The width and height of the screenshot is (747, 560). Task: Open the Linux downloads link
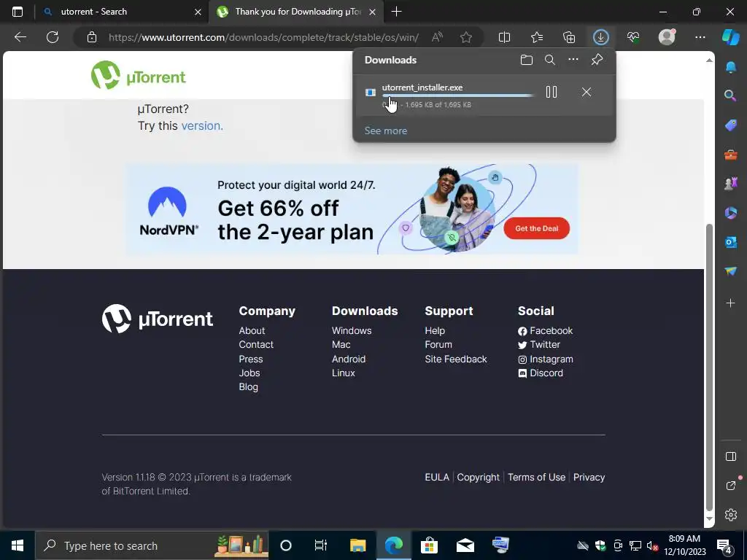click(344, 373)
